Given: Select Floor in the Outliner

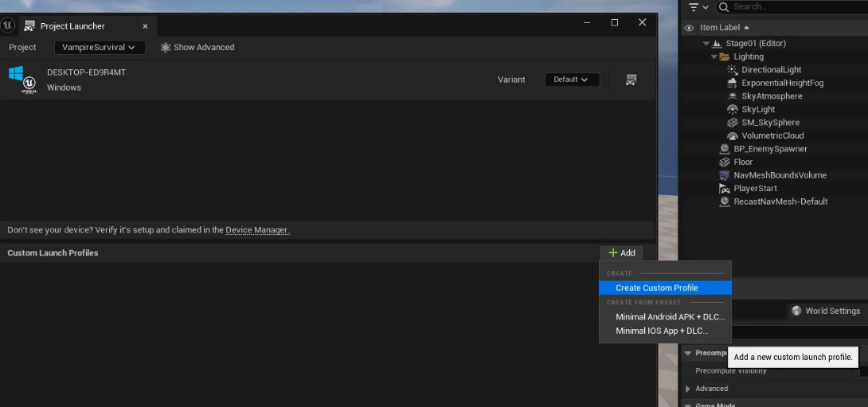Looking at the screenshot, I should pos(743,162).
